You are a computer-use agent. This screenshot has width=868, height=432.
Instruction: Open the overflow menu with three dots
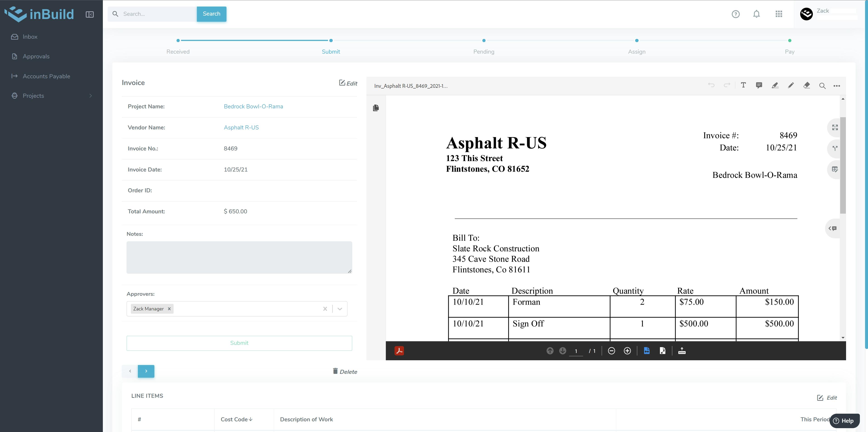[x=837, y=85]
